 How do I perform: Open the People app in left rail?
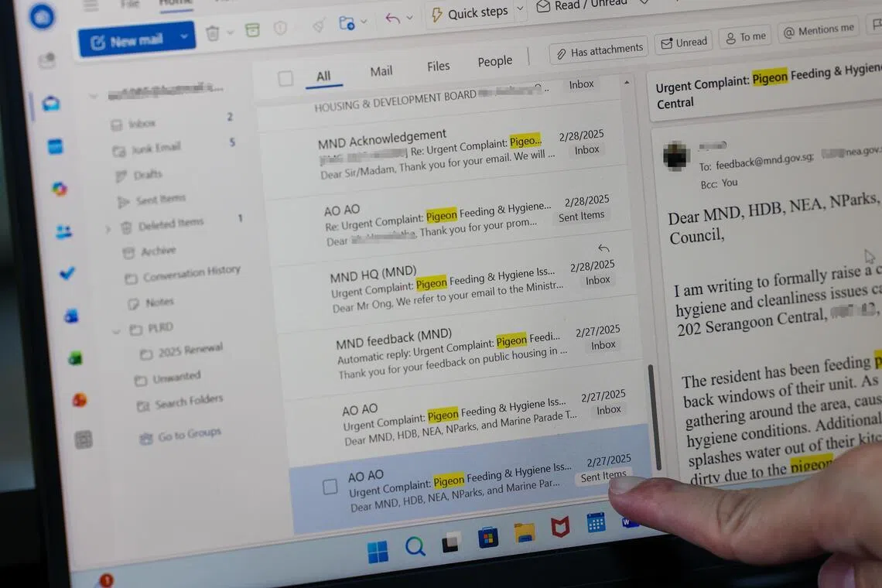point(63,231)
